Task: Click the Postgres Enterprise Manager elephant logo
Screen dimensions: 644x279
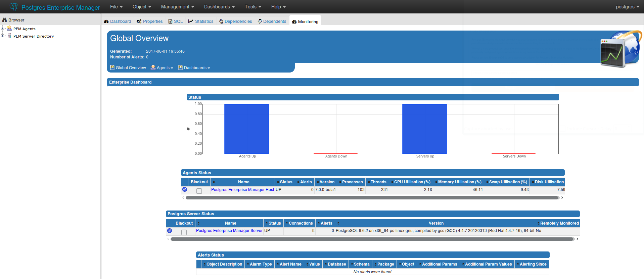Action: [14, 7]
